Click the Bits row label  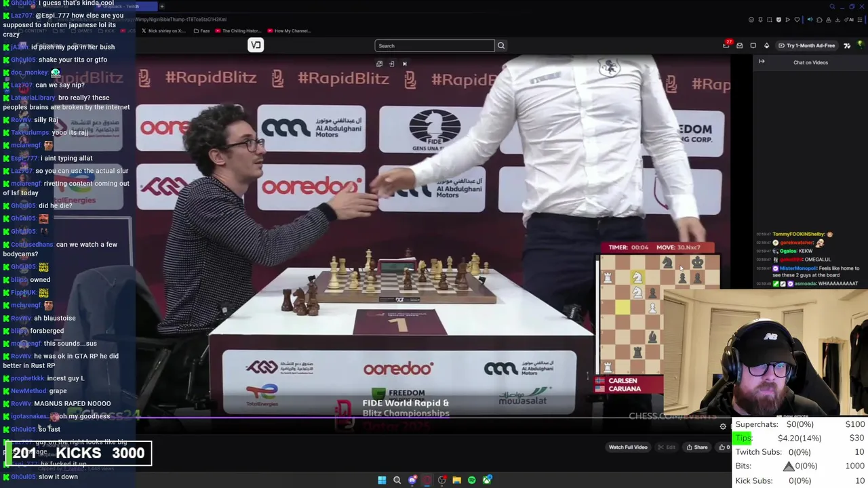click(x=743, y=466)
